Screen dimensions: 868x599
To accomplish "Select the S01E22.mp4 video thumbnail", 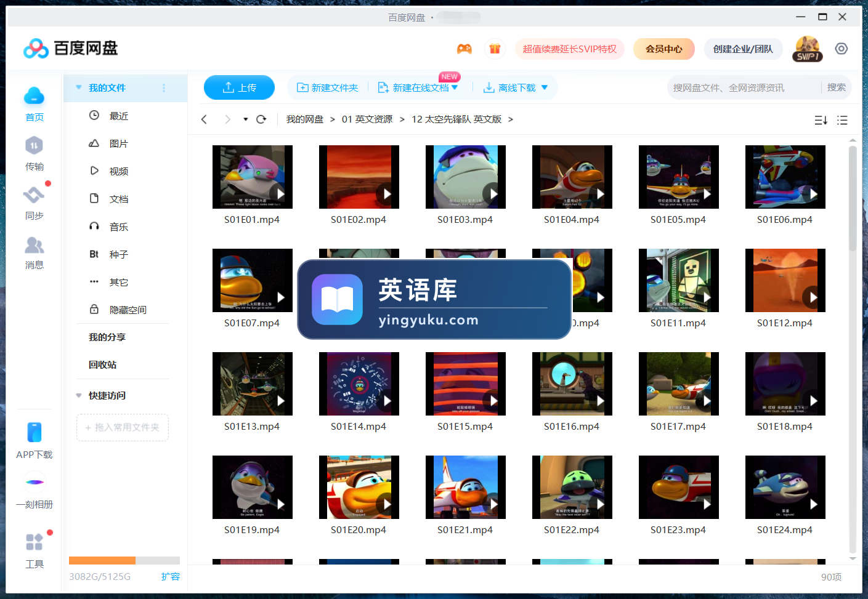I will (572, 487).
